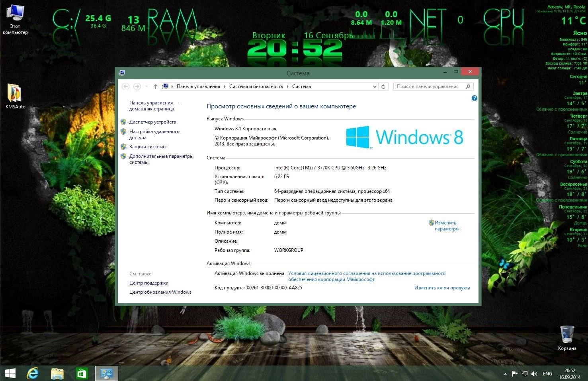Screen dimensions: 588x381
Task: Open the Microsoft license terms link
Action: pyautogui.click(x=367, y=276)
